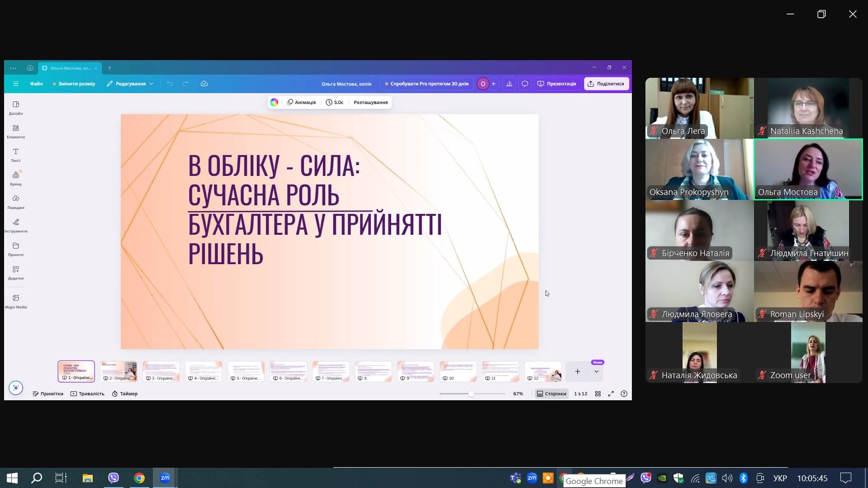
Task: Click the Undo arrow icon
Action: point(170,84)
